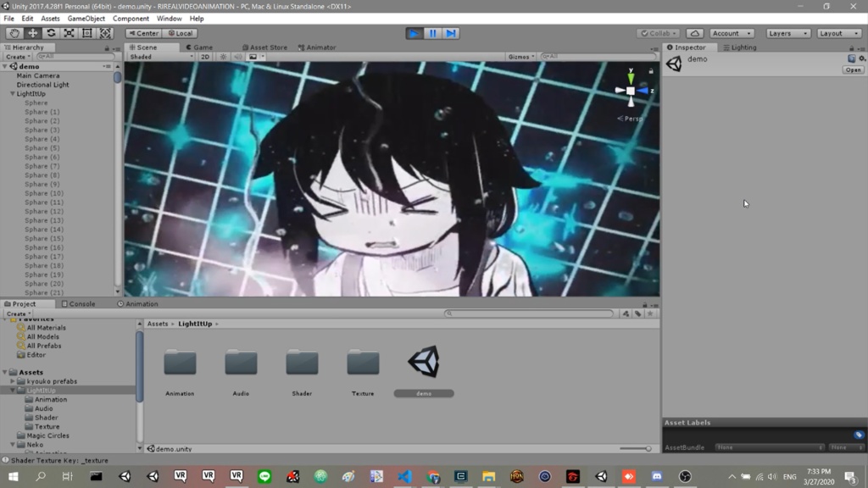Viewport: 868px width, 488px height.
Task: Open the GameObject menu
Action: click(86, 19)
